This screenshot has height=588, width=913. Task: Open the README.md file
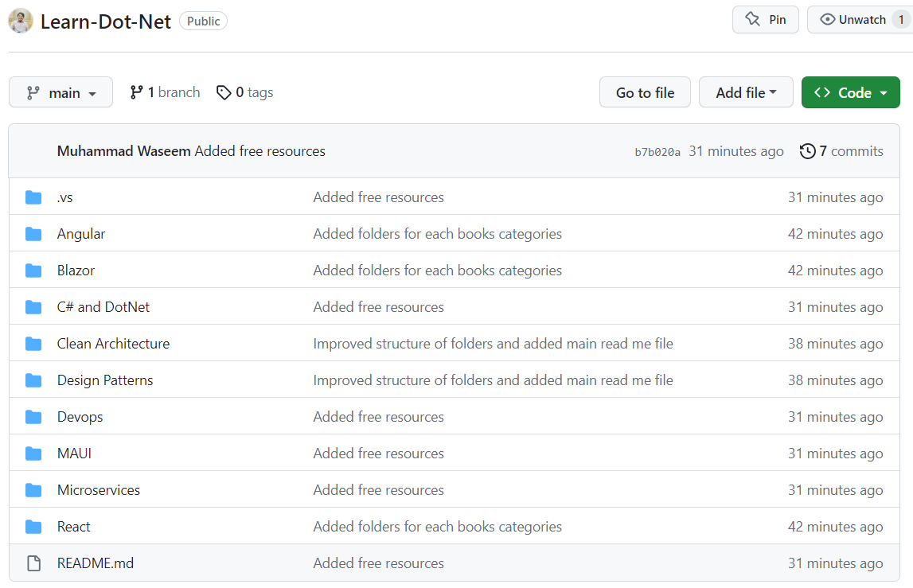pyautogui.click(x=96, y=563)
